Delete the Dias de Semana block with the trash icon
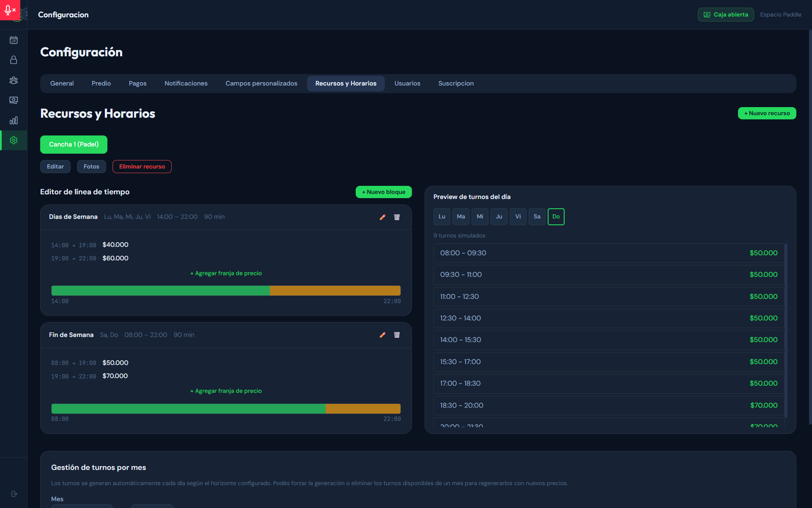Screen dimensions: 812x508 [397, 217]
